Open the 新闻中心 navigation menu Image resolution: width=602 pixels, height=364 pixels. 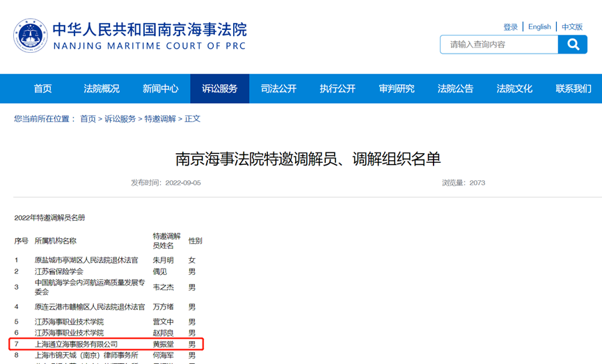[161, 88]
